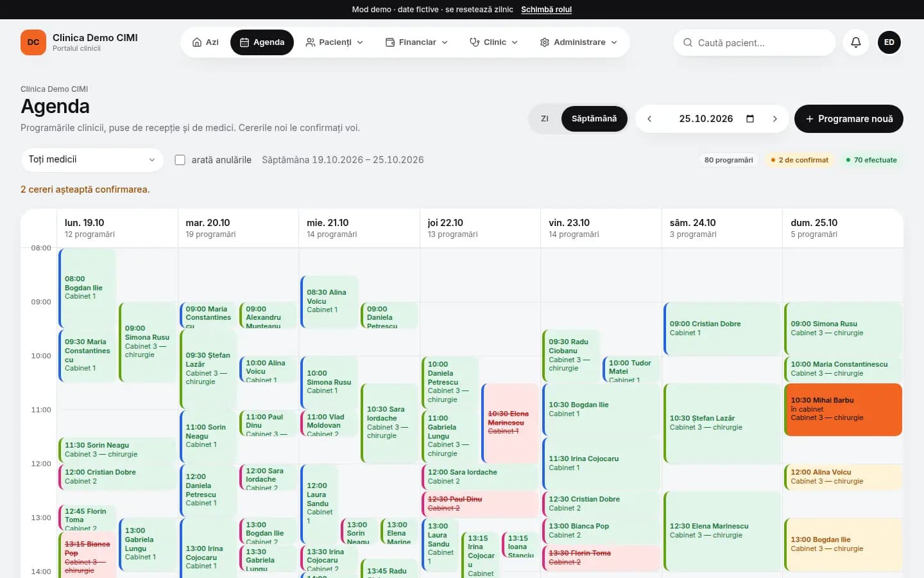
Task: Open the pending 12:00 Alina Voicu appointment
Action: coord(843,477)
